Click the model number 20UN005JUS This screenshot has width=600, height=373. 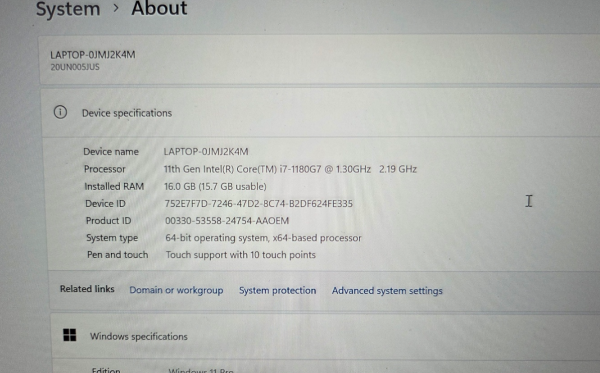pos(75,67)
